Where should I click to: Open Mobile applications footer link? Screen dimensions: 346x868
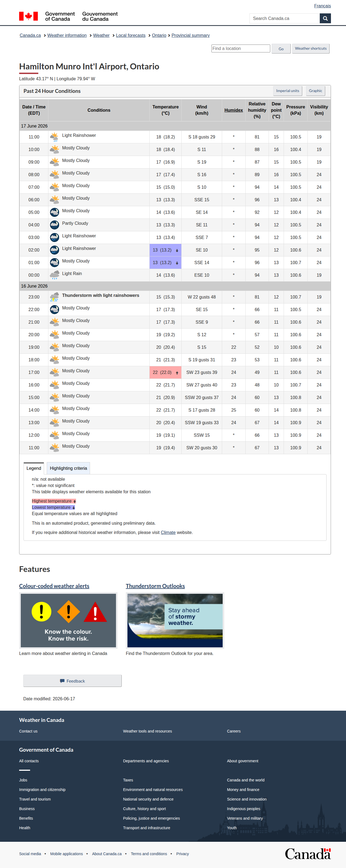[66, 854]
